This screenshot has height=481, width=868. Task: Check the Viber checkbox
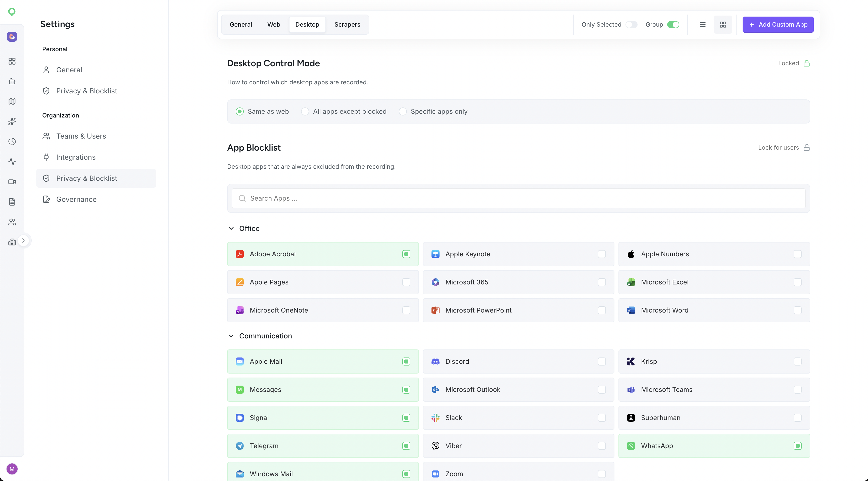(x=602, y=446)
